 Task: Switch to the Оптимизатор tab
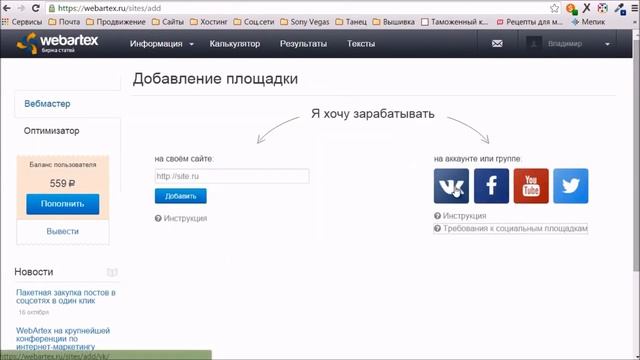51,131
